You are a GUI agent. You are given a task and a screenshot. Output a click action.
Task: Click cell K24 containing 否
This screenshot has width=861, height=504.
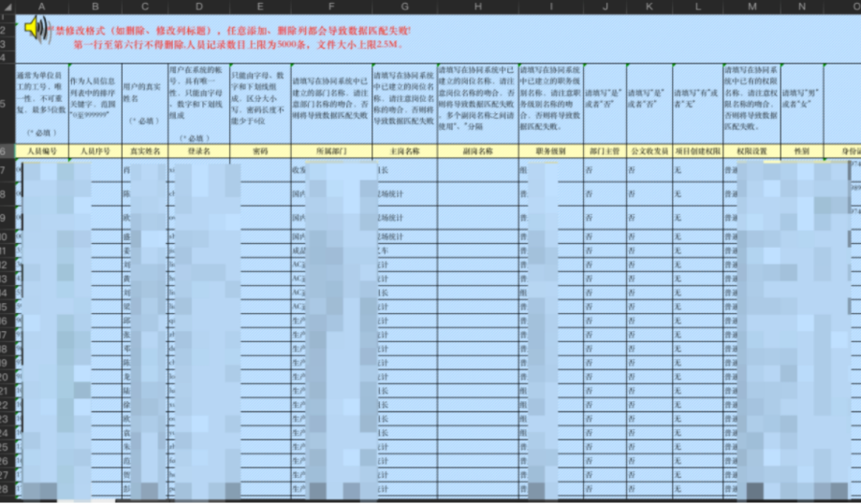649,433
